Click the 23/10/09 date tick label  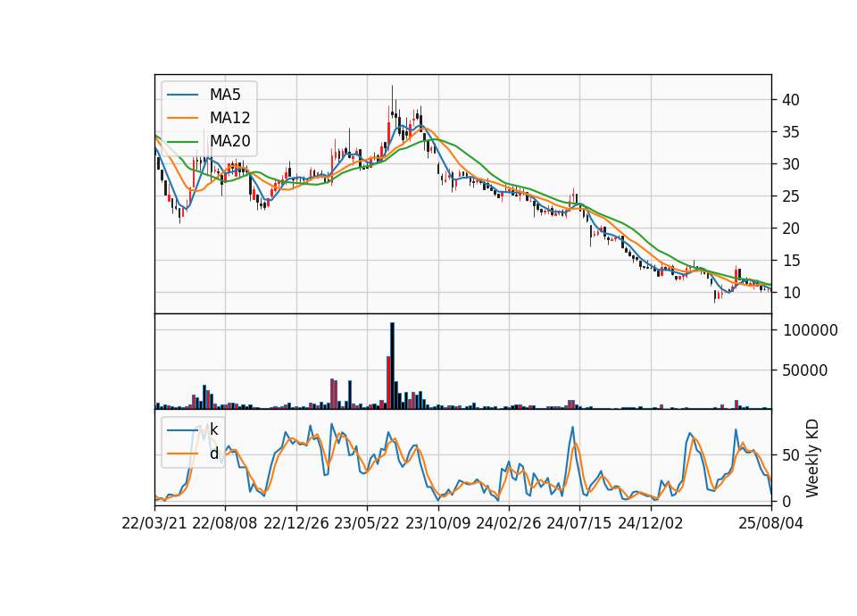[437, 523]
